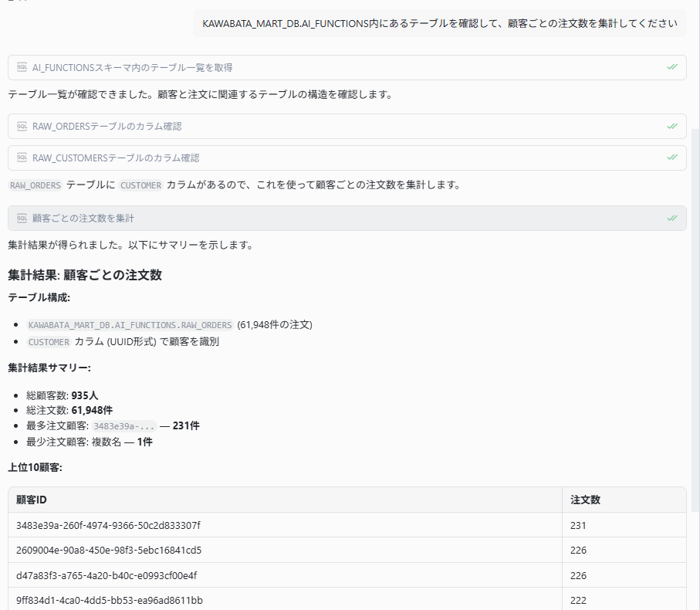The height and width of the screenshot is (610, 700).
Task: Click green checkmark on AI_FUNCTIONS table list step
Action: (672, 67)
